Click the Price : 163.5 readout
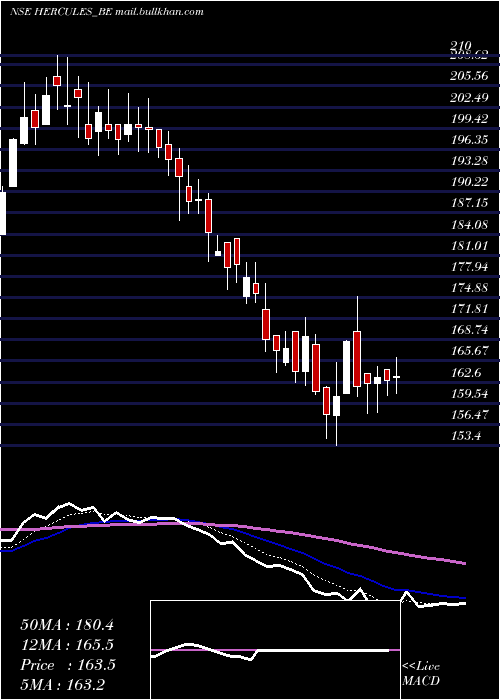This screenshot has height=700, width=500. [x=68, y=665]
